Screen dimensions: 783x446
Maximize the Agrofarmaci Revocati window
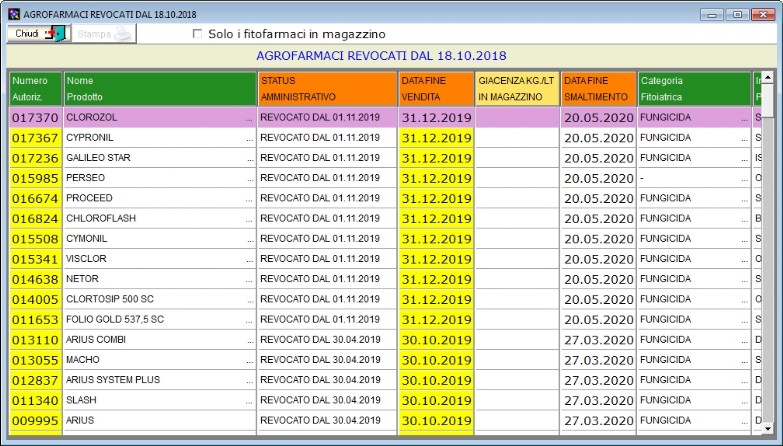tap(737, 14)
